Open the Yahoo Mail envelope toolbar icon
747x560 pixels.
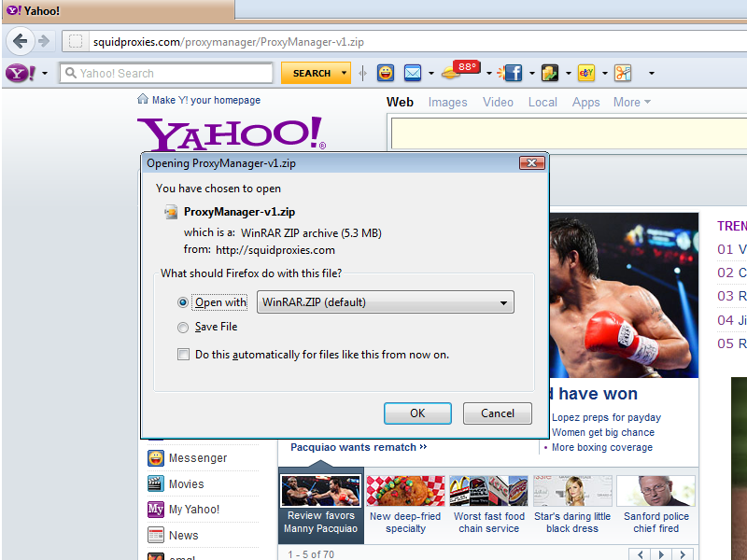click(413, 73)
